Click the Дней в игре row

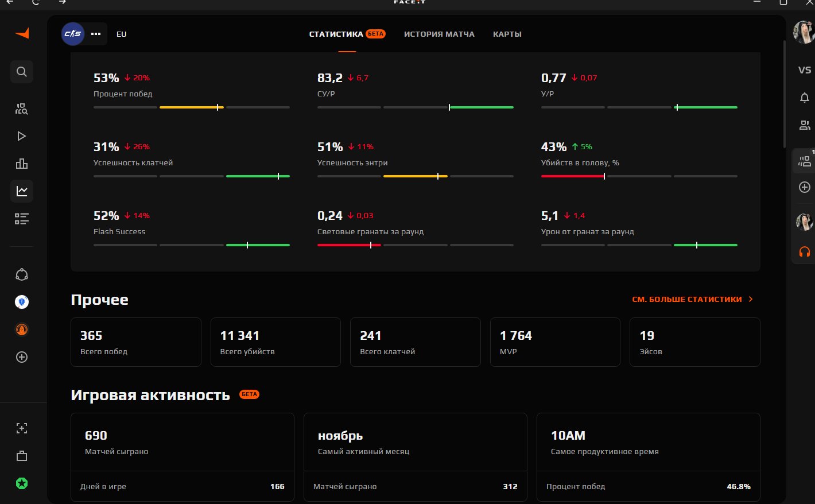tap(183, 486)
